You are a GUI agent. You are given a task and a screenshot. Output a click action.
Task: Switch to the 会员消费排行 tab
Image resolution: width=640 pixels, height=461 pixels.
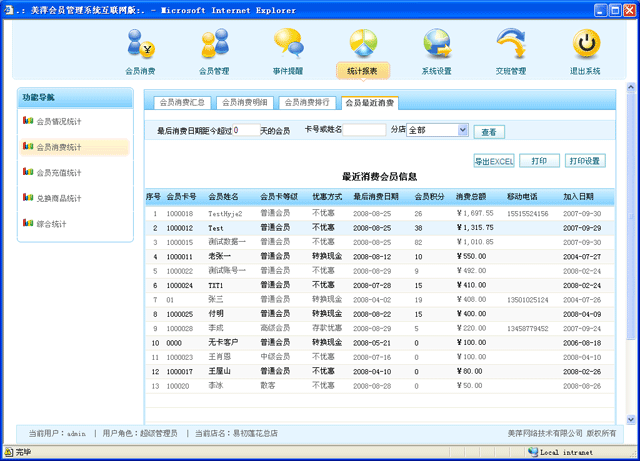307,103
